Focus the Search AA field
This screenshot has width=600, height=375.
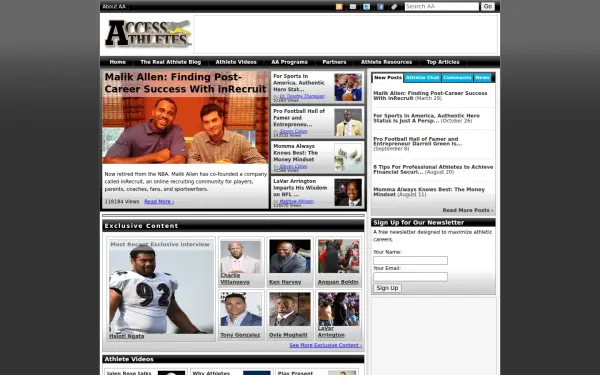442,7
